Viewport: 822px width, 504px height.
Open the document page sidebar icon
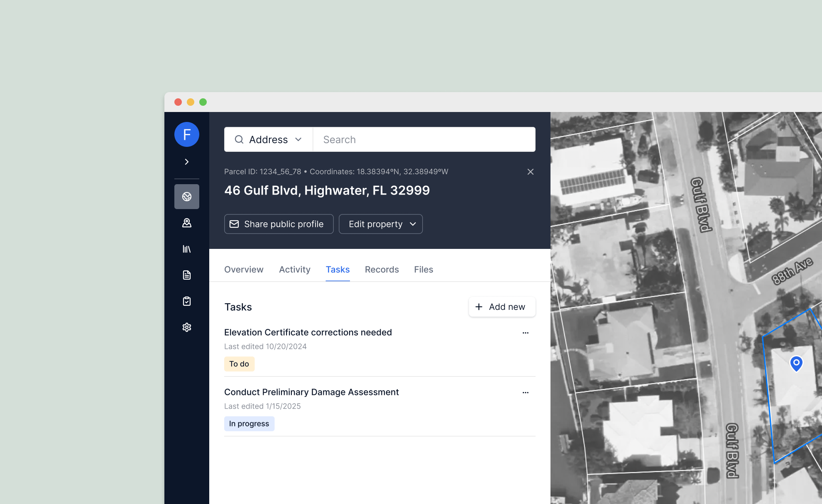187,275
